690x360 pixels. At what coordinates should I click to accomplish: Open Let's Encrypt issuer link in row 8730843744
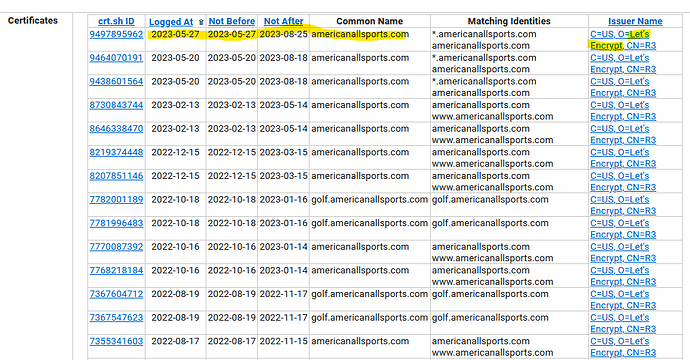tap(623, 111)
